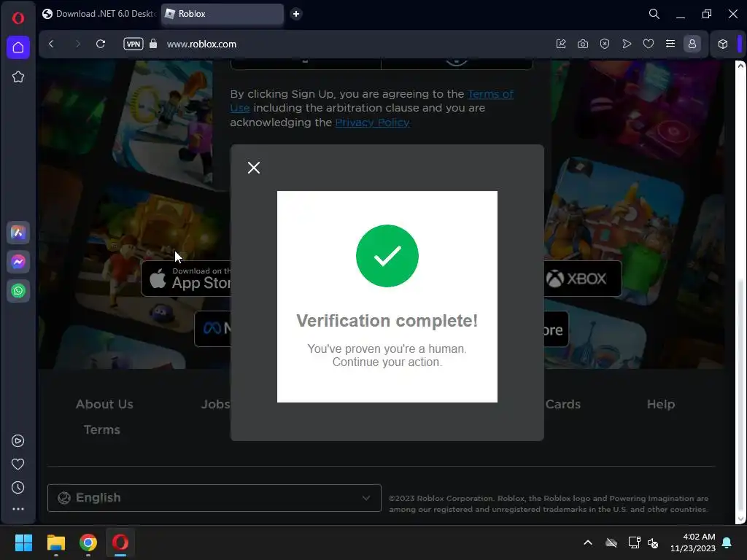747x560 pixels.
Task: Click the green verification checkmark
Action: coord(387,256)
